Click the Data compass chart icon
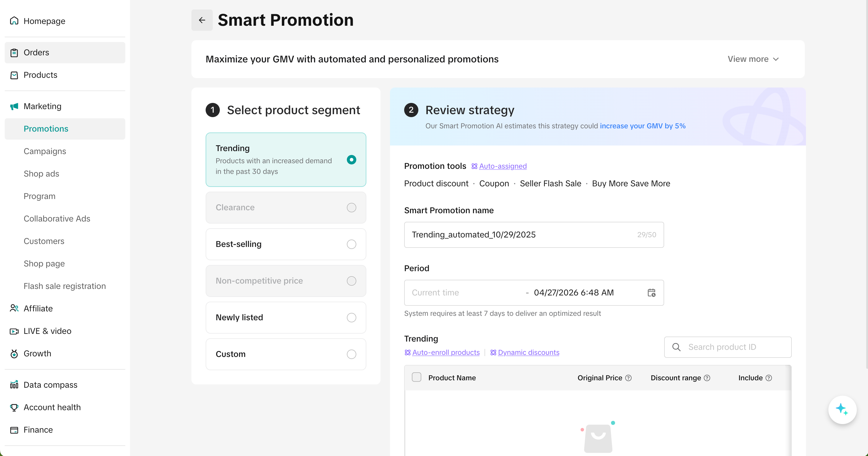The height and width of the screenshot is (456, 868). click(x=14, y=384)
